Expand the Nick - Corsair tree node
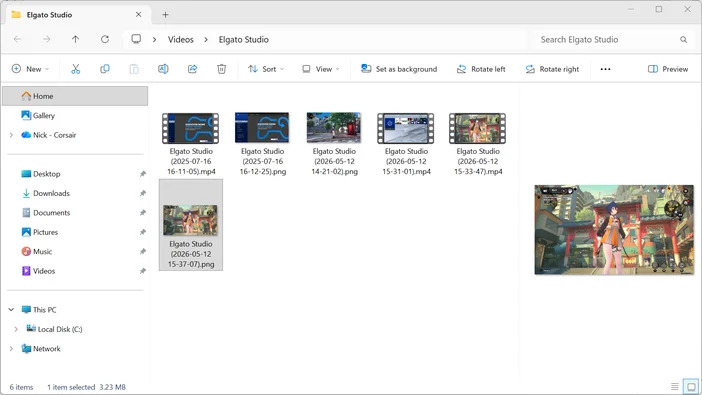 click(x=11, y=135)
